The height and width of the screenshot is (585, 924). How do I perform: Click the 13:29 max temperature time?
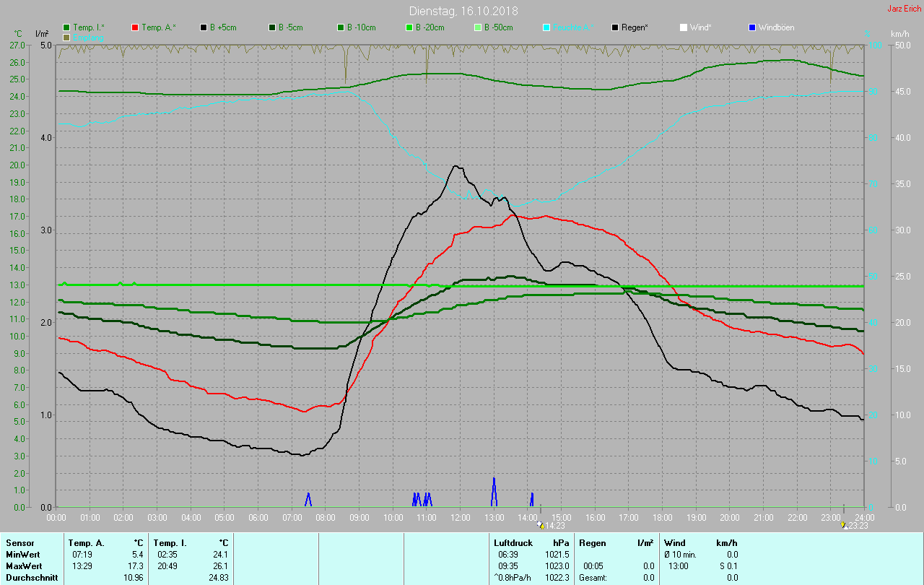[x=82, y=565]
